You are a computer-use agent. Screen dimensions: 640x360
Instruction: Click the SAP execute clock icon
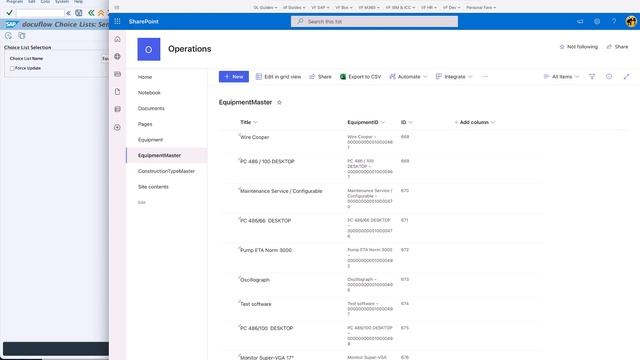(x=9, y=36)
